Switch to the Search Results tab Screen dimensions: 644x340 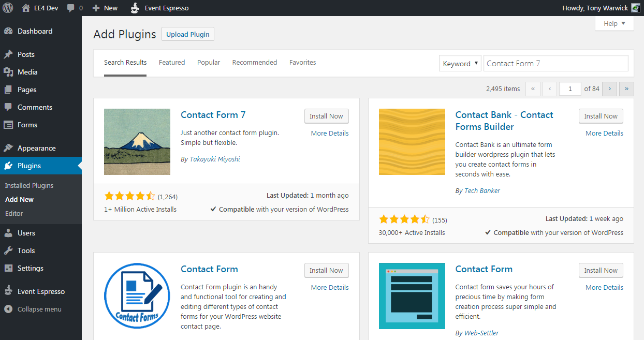pyautogui.click(x=125, y=63)
